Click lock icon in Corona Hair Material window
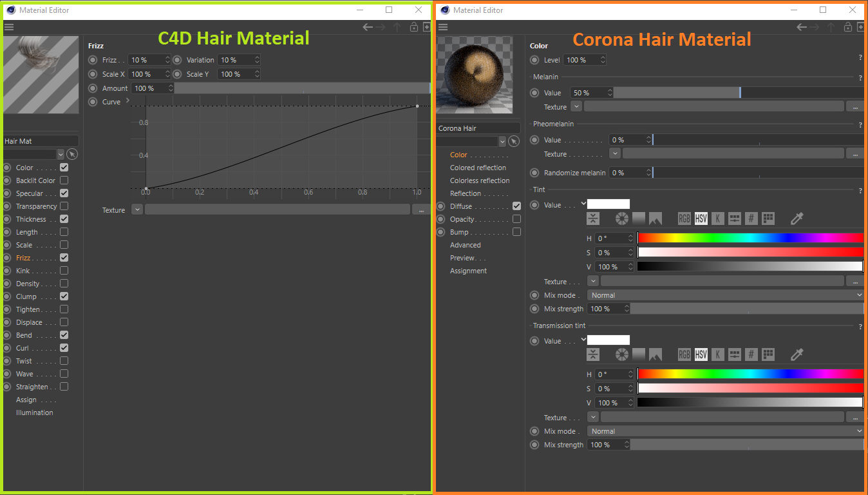Screen dimensions: 868x495 point(848,27)
